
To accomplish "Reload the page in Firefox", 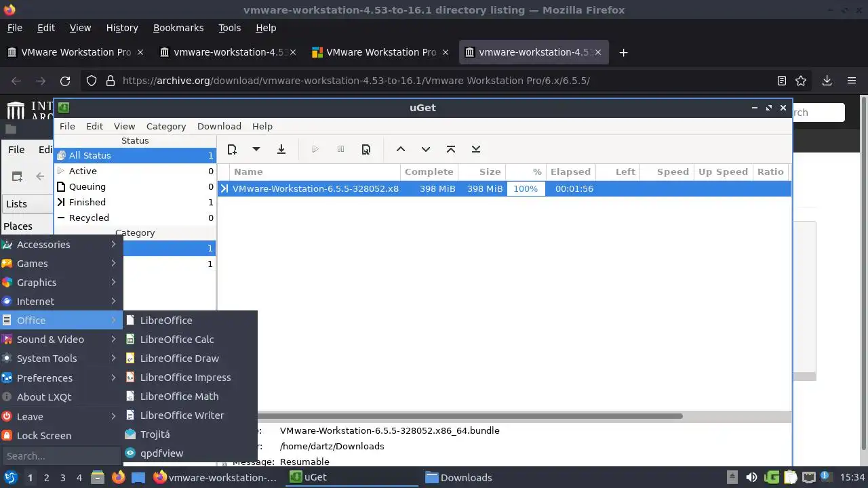I will [65, 81].
